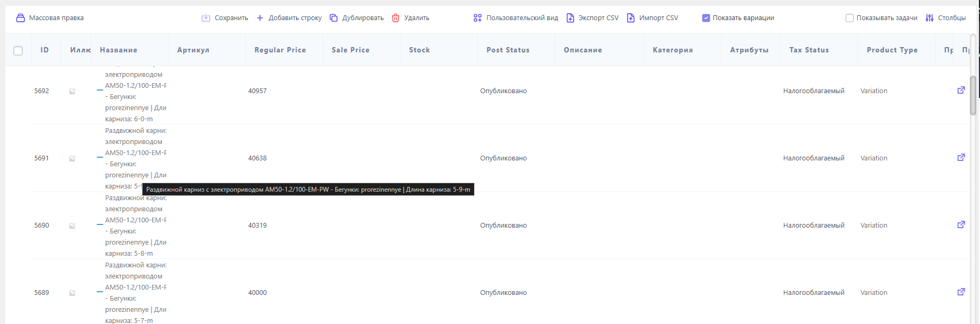Uncheck the Показать вариации checkbox
Viewport: 980px width, 324px height.
tap(706, 18)
